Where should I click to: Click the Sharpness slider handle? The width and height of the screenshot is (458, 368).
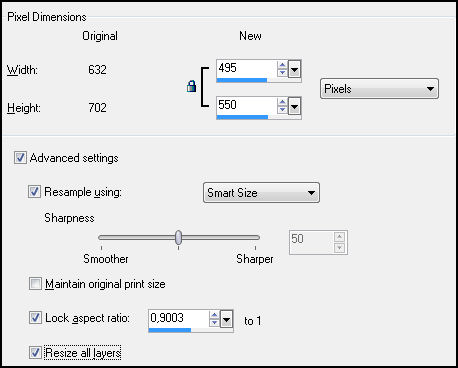pyautogui.click(x=178, y=237)
